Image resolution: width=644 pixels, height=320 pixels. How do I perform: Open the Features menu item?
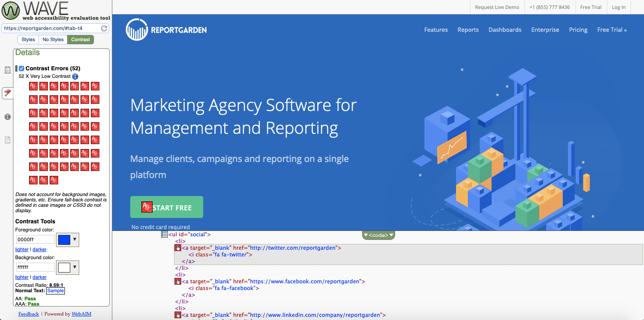click(x=436, y=30)
